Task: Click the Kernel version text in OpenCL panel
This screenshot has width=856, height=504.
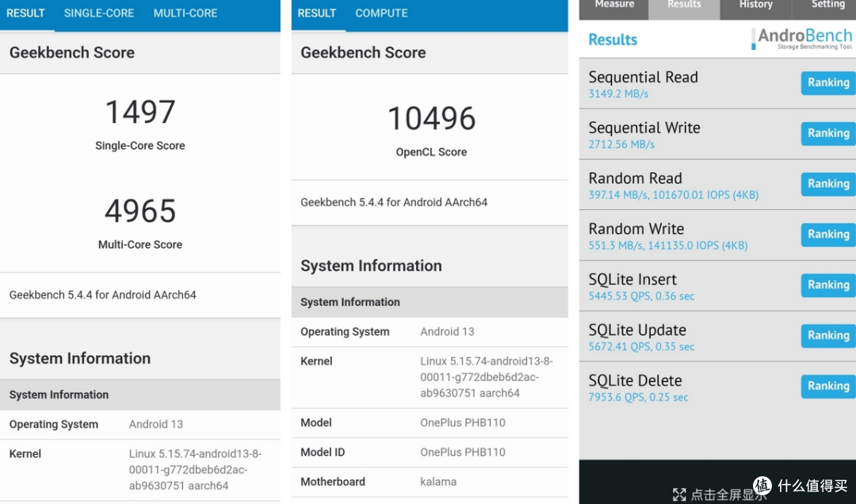Action: [487, 376]
